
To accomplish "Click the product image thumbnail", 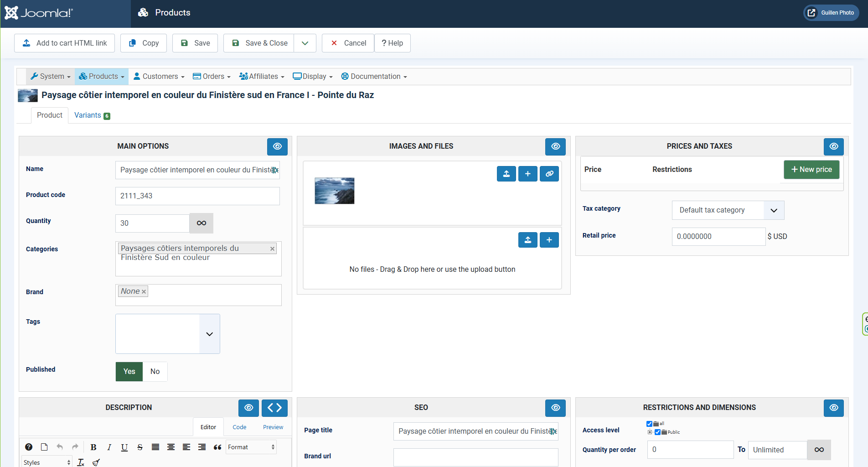I will pos(334,191).
